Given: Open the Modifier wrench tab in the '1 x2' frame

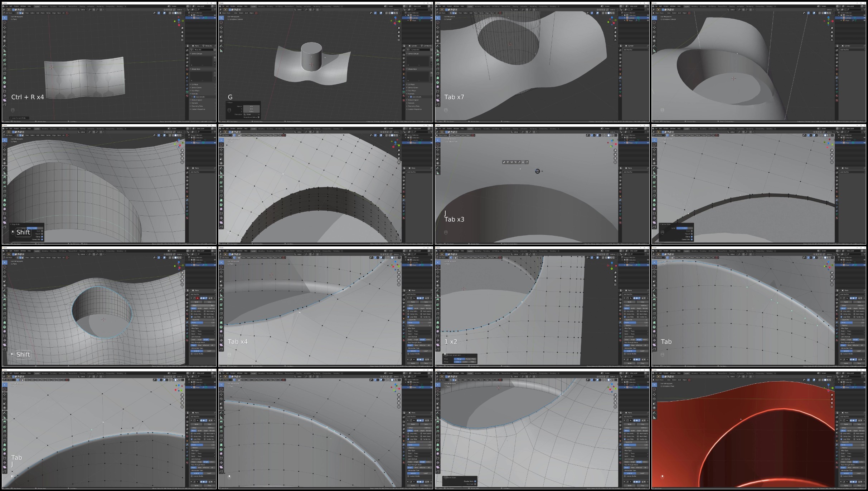Looking at the screenshot, I should pos(620,322).
